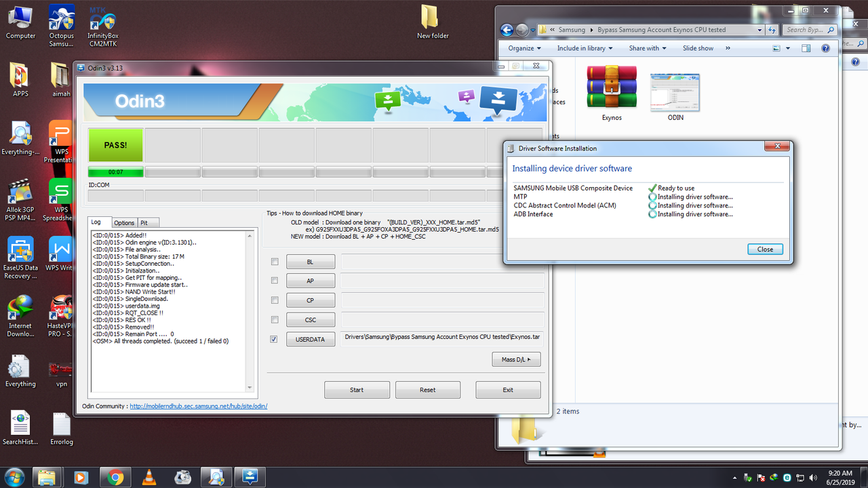Enable the CSC checkbox in Odin
Viewport: 868px width, 488px height.
point(275,319)
